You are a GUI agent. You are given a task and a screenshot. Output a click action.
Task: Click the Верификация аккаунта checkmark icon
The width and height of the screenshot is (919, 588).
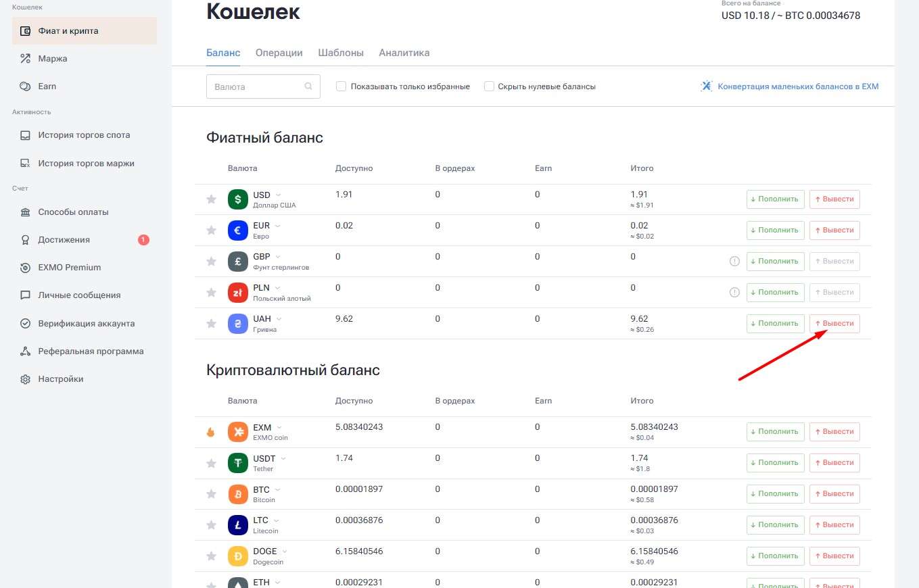click(26, 324)
